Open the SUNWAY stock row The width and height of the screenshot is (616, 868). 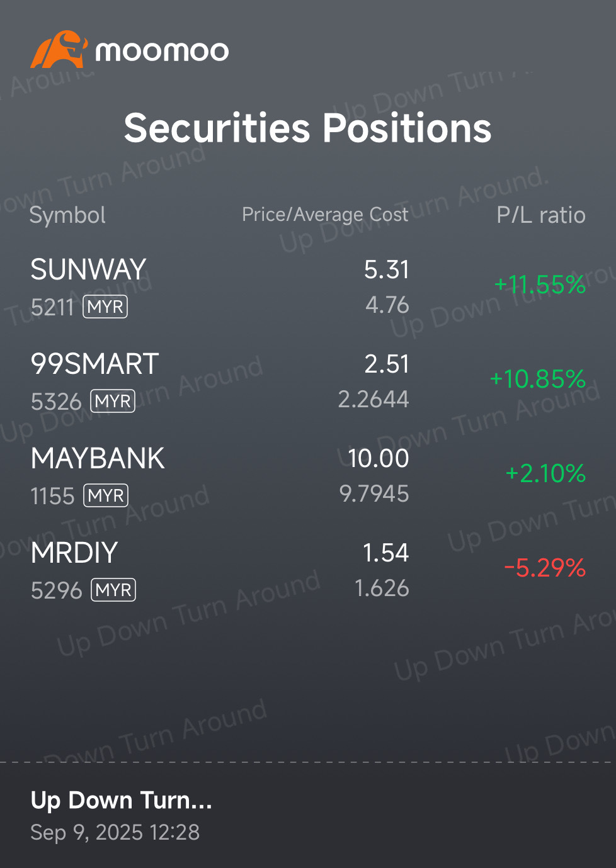tap(308, 287)
